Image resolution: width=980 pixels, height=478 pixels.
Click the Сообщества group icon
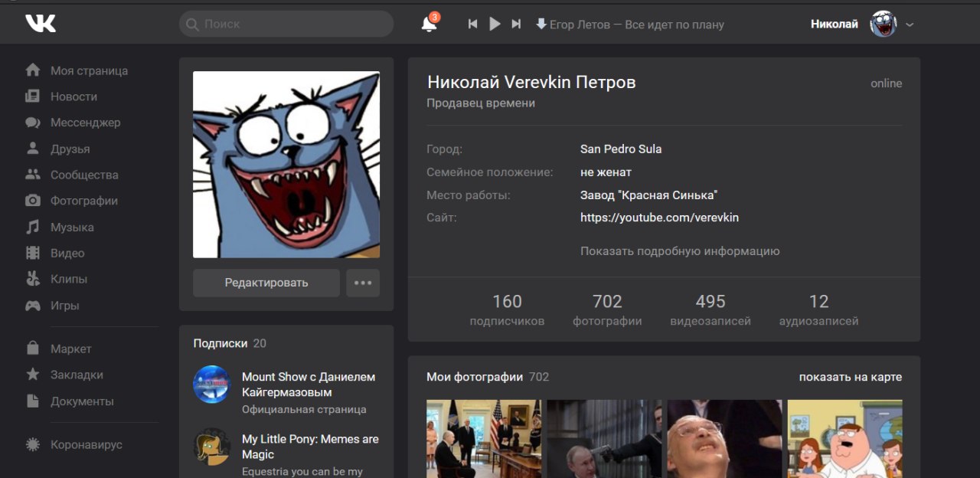(33, 175)
